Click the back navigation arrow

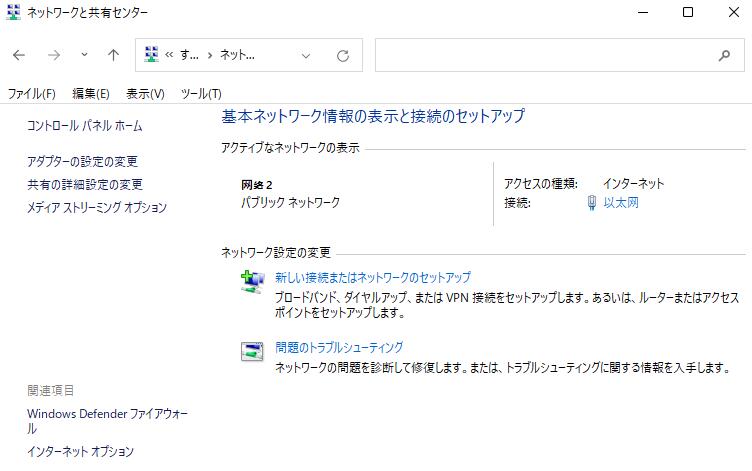[x=19, y=56]
